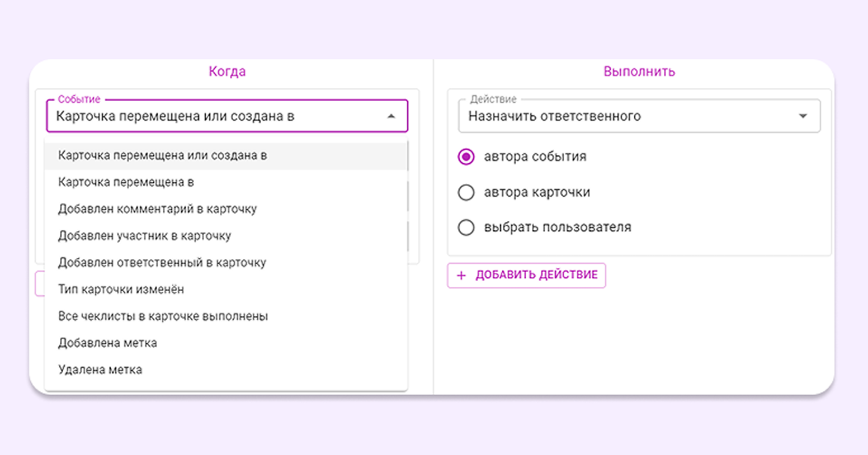This screenshot has width=868, height=455.
Task: Choose the выбрать пользователя radio option
Action: 466,228
